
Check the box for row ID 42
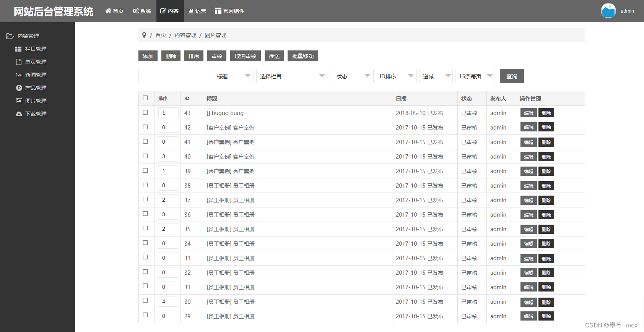point(145,127)
